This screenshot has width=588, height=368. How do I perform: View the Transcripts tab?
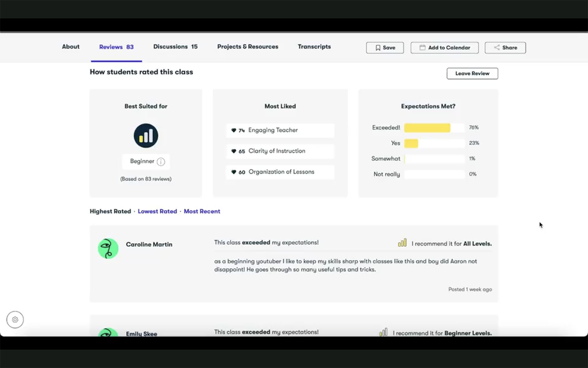[314, 47]
